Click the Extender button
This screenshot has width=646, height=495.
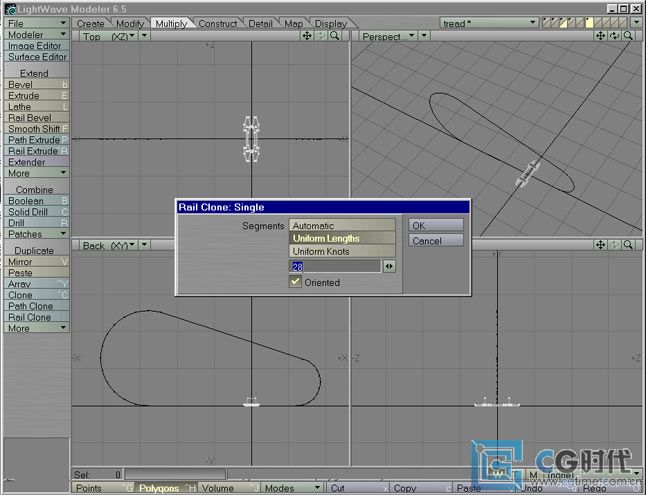pos(36,162)
